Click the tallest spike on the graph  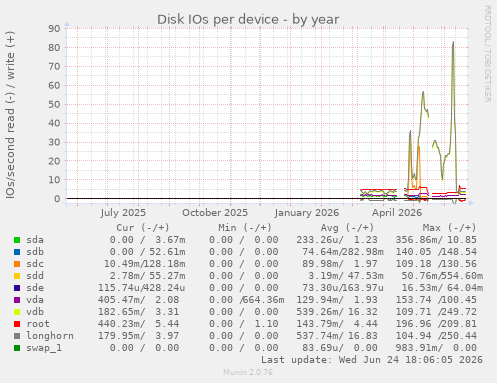(453, 42)
